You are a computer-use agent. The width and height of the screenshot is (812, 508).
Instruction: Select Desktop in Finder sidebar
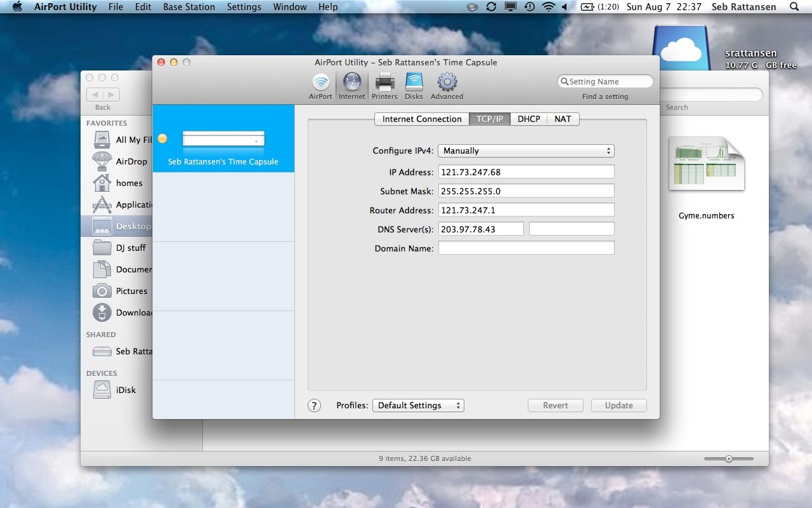point(117,226)
